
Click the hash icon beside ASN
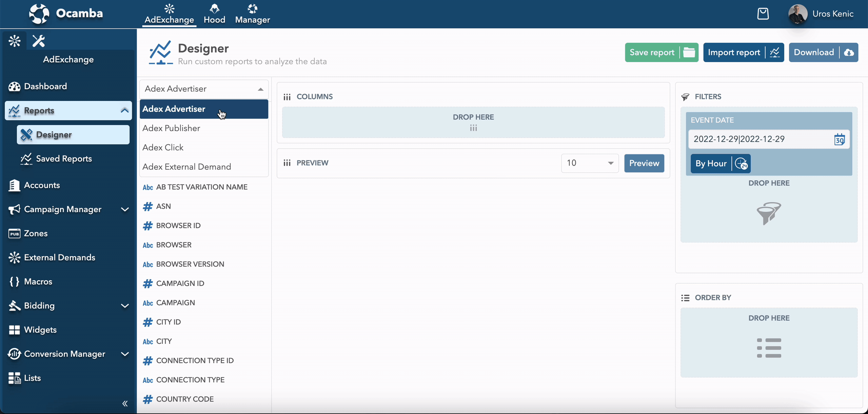tap(147, 206)
